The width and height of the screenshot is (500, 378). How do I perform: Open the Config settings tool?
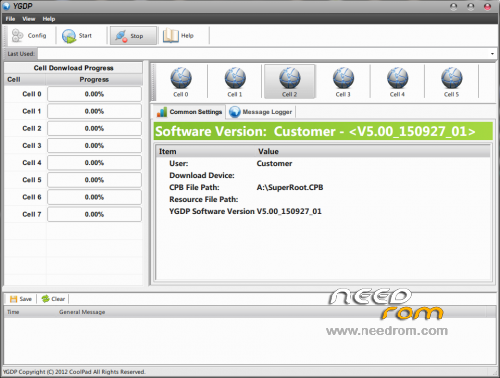click(x=29, y=36)
